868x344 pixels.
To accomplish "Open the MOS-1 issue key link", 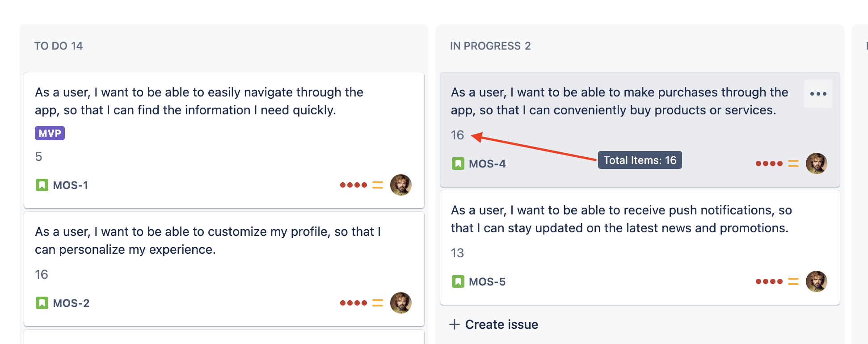I will [x=71, y=185].
